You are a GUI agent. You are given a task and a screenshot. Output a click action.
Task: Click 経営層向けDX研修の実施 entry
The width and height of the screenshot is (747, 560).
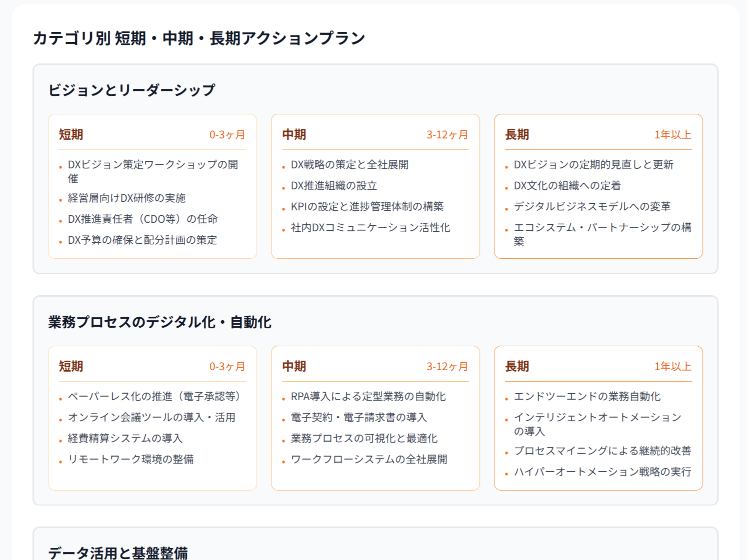pos(126,198)
